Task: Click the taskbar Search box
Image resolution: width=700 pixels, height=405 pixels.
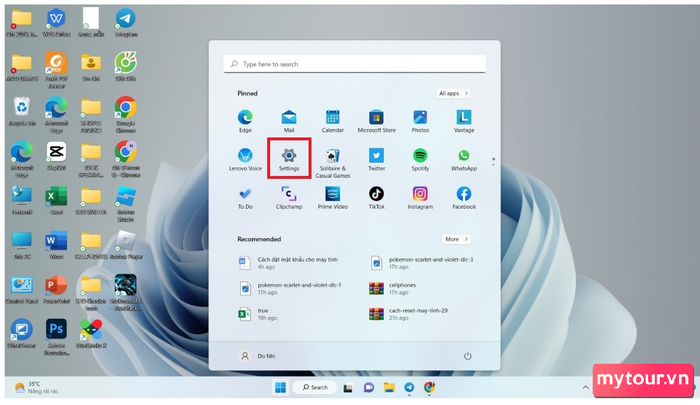Action: 315,387
